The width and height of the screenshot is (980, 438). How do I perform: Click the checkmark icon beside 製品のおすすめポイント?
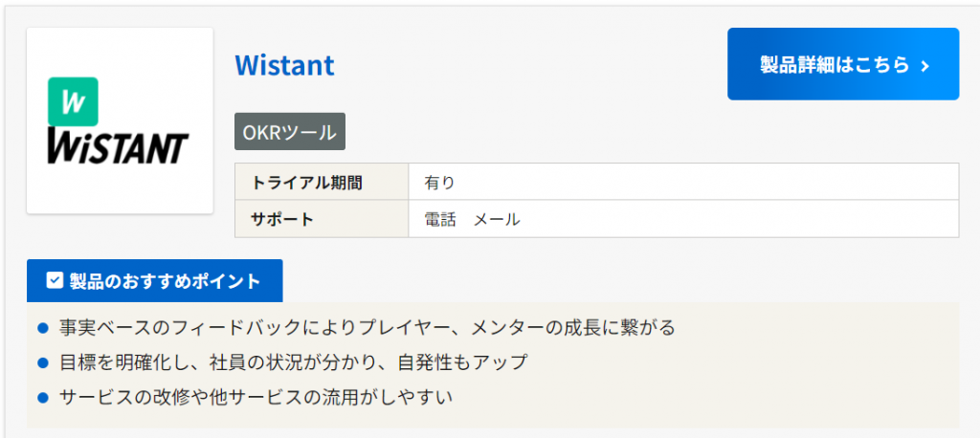55,280
